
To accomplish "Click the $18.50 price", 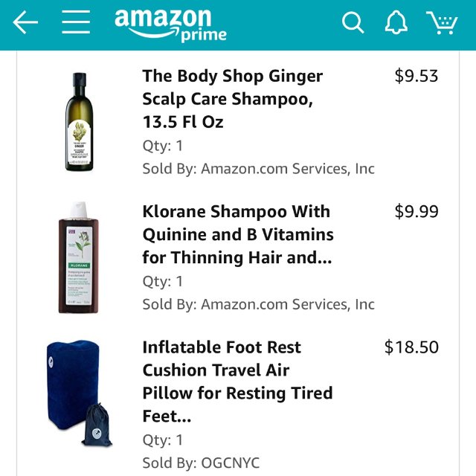I will pos(411,347).
